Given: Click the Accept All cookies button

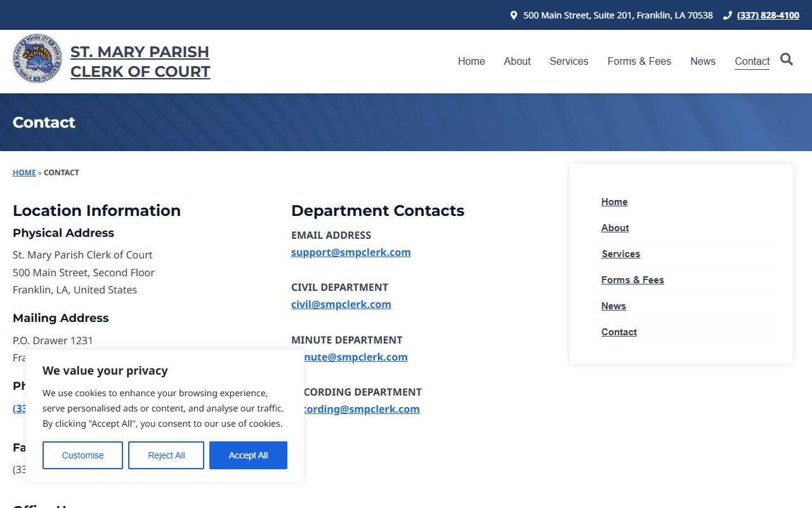Looking at the screenshot, I should coord(248,455).
